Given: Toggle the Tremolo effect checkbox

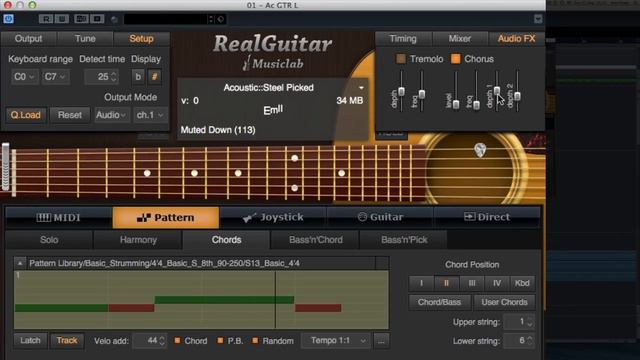Looking at the screenshot, I should (401, 59).
